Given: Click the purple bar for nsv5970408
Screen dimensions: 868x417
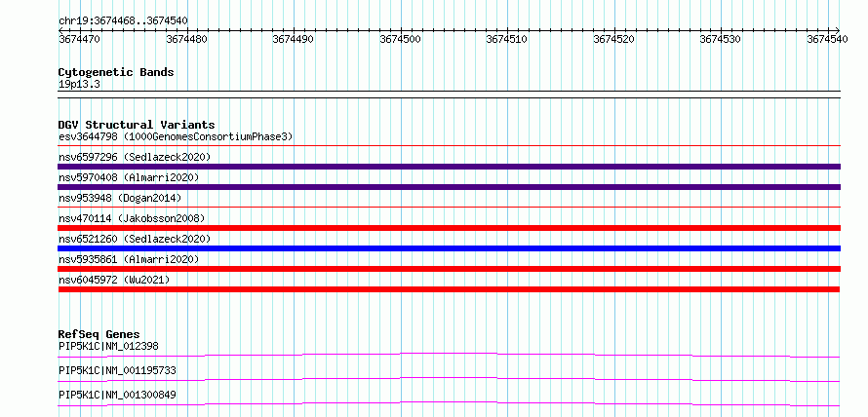Looking at the screenshot, I should point(449,187).
